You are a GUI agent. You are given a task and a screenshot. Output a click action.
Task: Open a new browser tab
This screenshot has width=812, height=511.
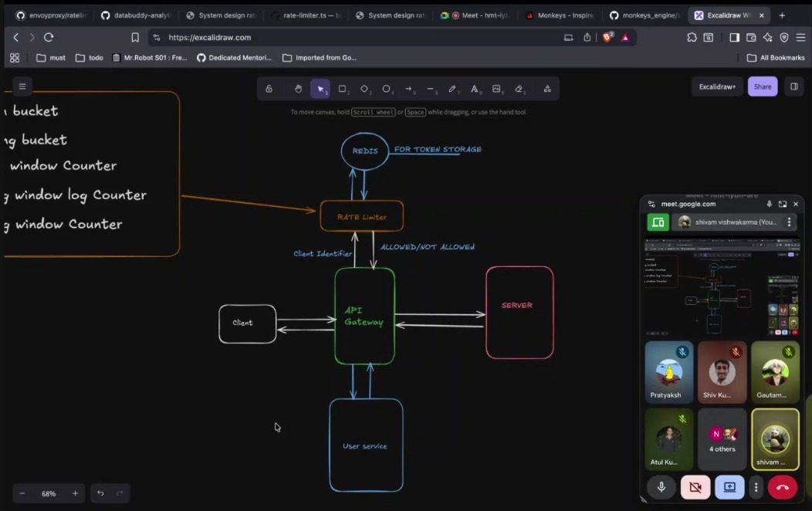pyautogui.click(x=782, y=15)
